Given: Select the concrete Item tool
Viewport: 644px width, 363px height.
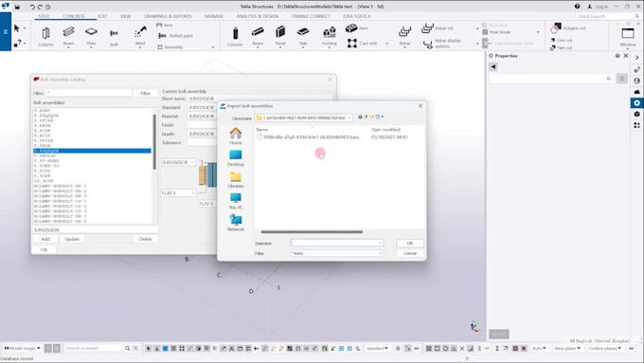Looking at the screenshot, I should pyautogui.click(x=356, y=27).
